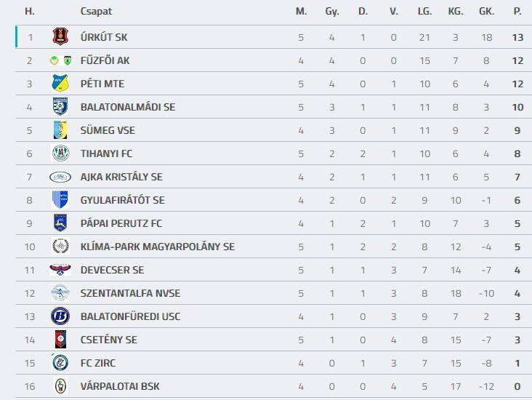Click the Úrkút SK team crest icon
Screen dimensions: 532x400
tap(60, 37)
